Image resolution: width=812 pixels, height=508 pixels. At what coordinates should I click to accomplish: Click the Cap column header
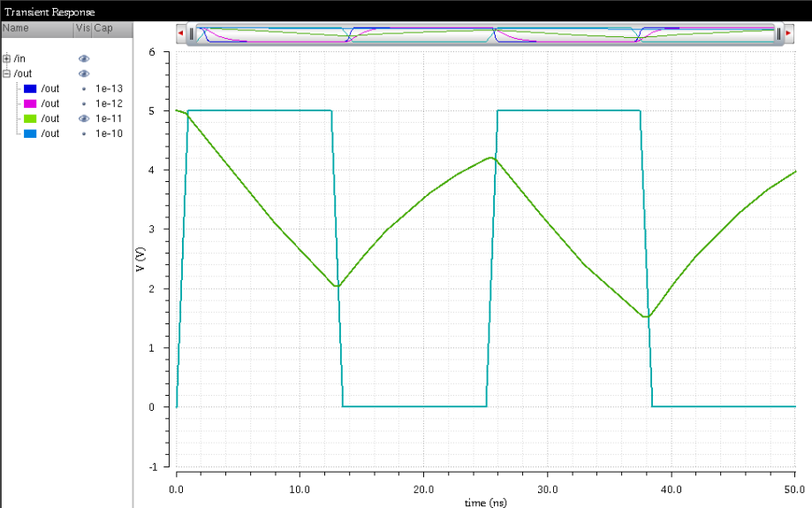pos(104,28)
